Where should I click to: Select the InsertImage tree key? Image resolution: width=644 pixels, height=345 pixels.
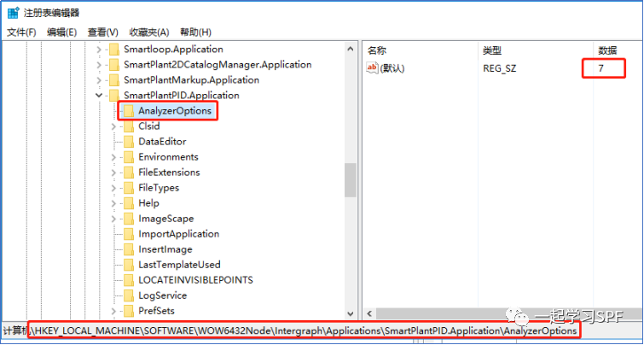(x=165, y=249)
